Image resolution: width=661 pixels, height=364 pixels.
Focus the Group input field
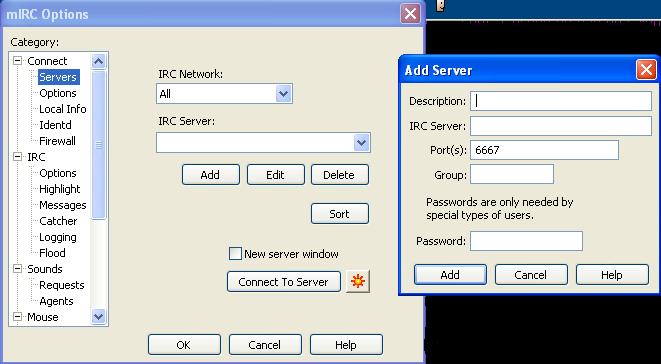pyautogui.click(x=512, y=174)
